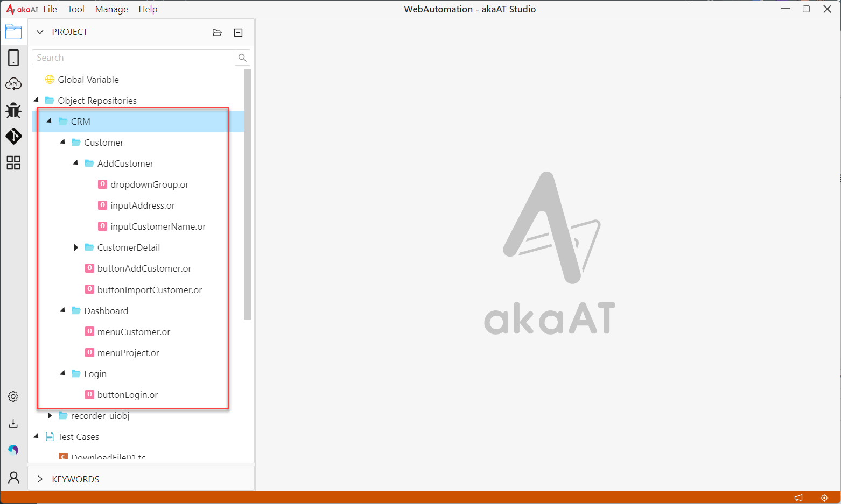Select buttonImportCustomer.or file

[150, 290]
